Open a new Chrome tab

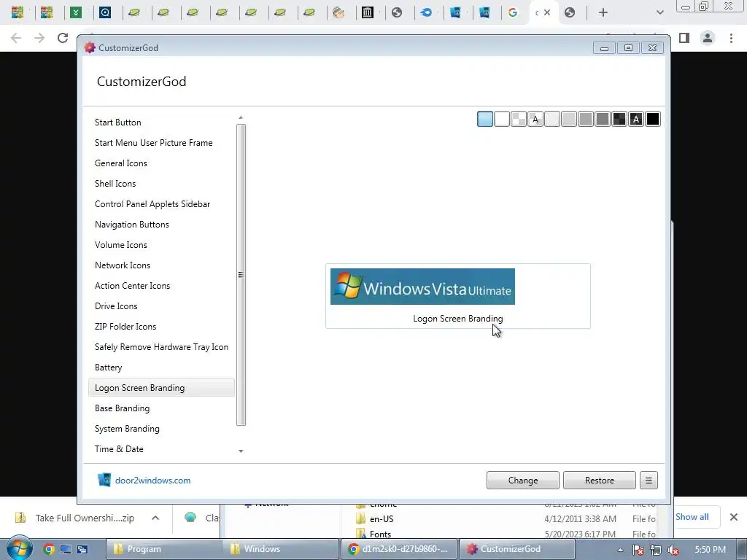tap(603, 13)
